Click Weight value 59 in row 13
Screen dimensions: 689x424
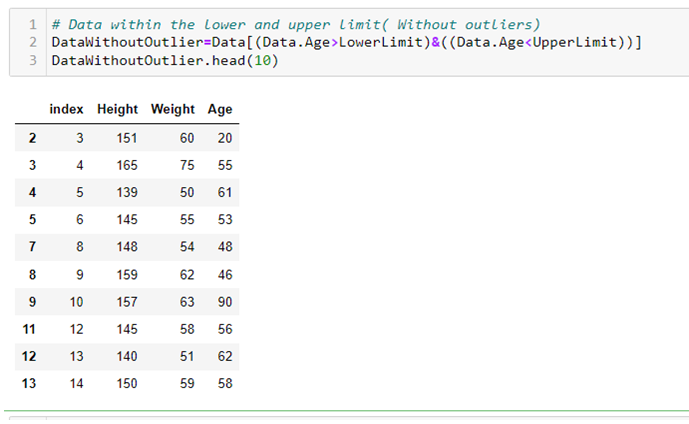[187, 384]
